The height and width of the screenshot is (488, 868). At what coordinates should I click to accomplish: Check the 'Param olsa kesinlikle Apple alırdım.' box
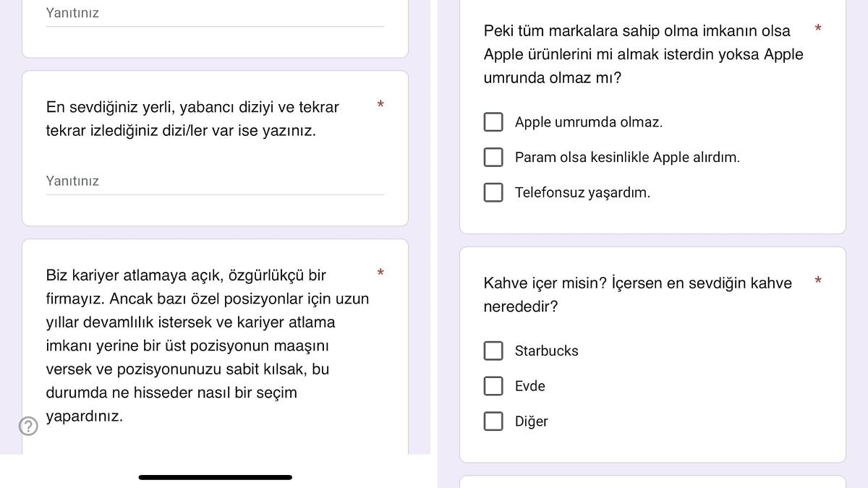tap(493, 157)
